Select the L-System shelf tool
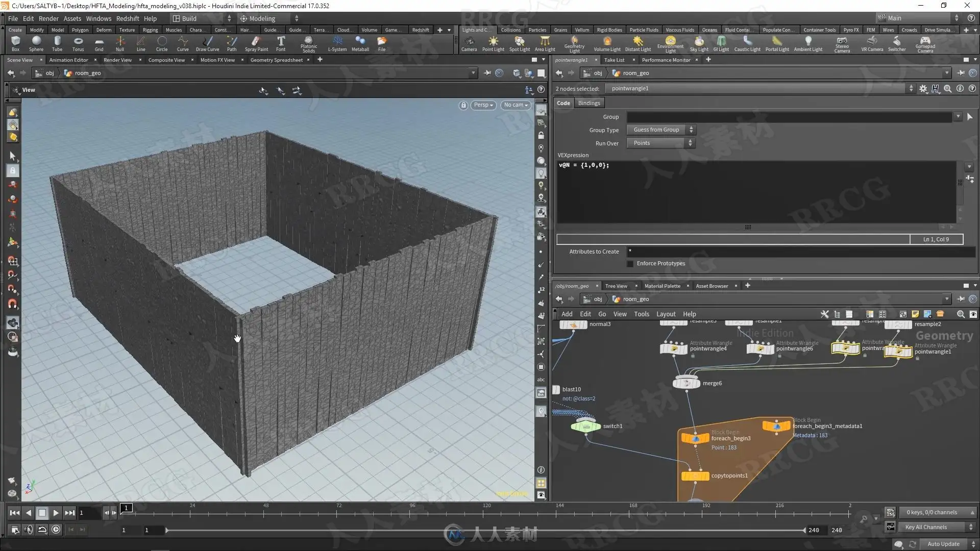The width and height of the screenshot is (980, 551). coord(337,43)
